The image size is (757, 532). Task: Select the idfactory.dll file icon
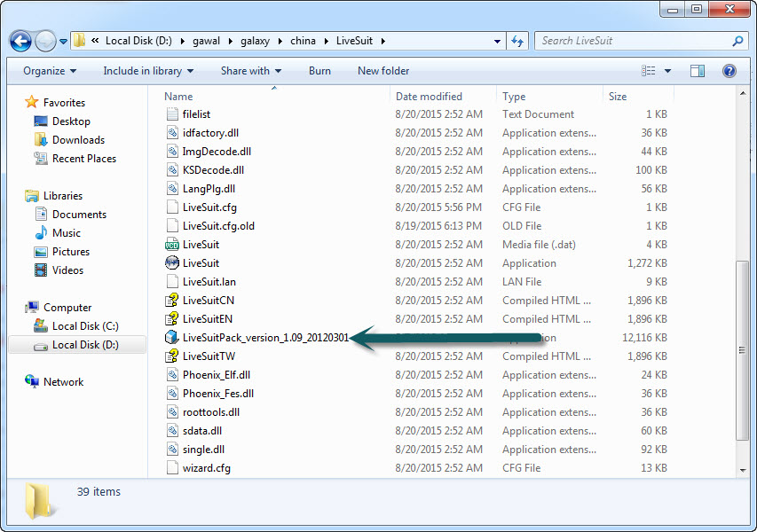[172, 133]
